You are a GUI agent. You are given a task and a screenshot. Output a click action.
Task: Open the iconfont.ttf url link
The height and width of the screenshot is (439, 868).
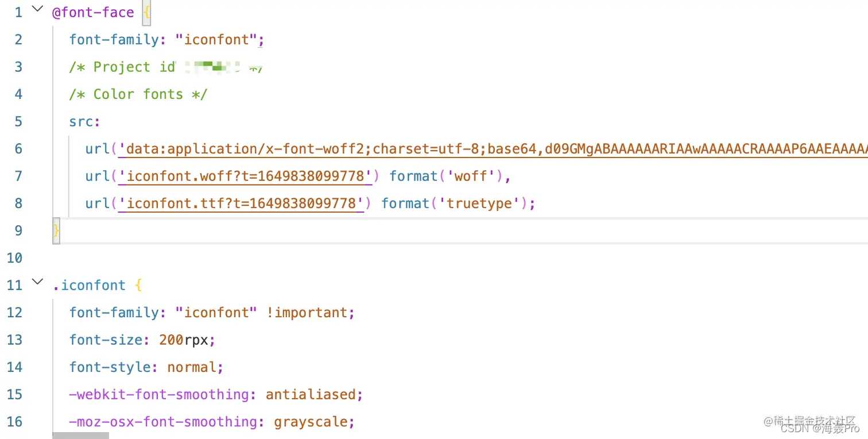[241, 203]
